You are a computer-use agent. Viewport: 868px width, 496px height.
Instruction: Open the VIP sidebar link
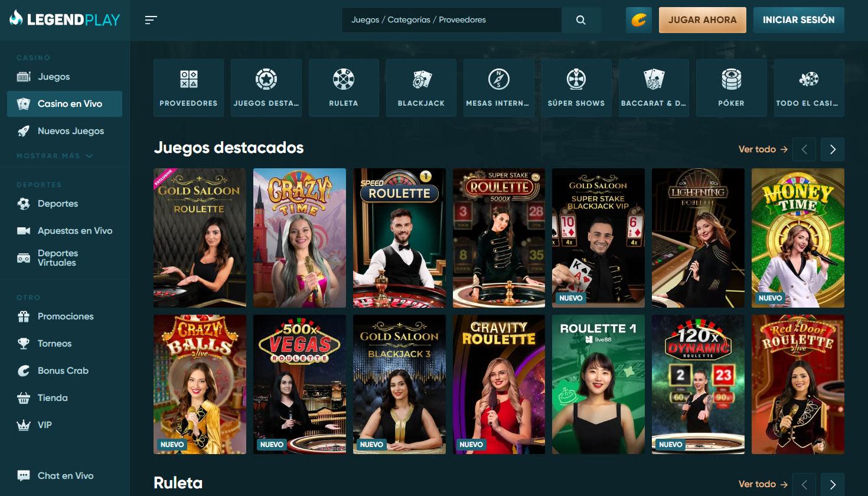(64, 425)
